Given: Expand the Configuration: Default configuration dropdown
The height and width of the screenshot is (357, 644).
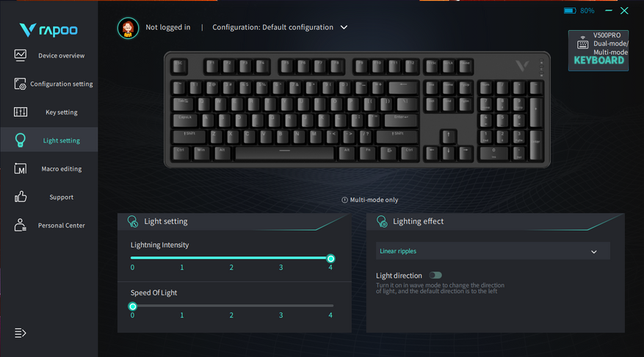Looking at the screenshot, I should pyautogui.click(x=280, y=27).
